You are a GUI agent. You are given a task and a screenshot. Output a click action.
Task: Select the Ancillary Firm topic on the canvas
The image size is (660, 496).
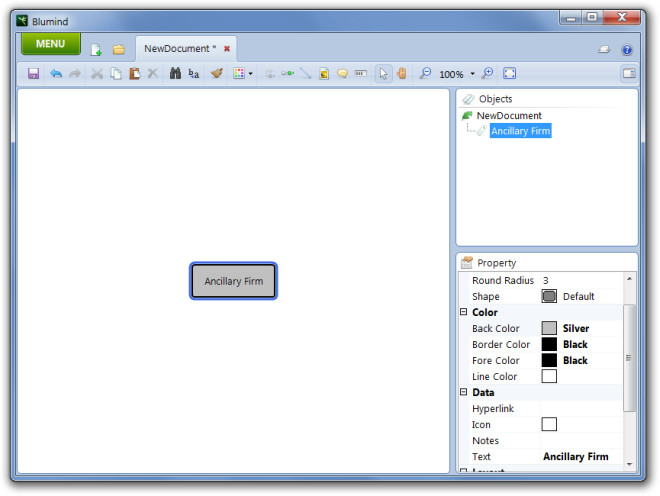(x=234, y=281)
